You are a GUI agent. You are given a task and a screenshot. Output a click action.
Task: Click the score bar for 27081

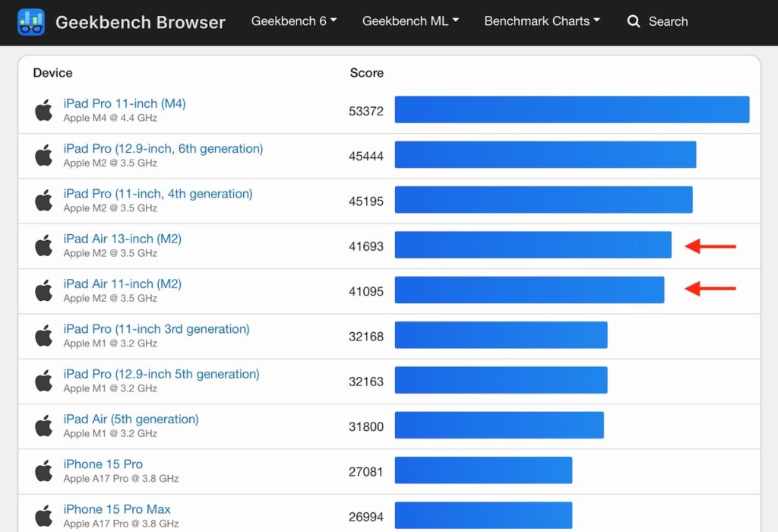coord(483,470)
